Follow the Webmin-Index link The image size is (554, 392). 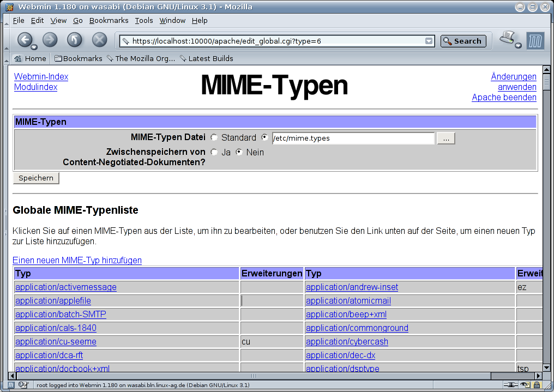(x=41, y=77)
